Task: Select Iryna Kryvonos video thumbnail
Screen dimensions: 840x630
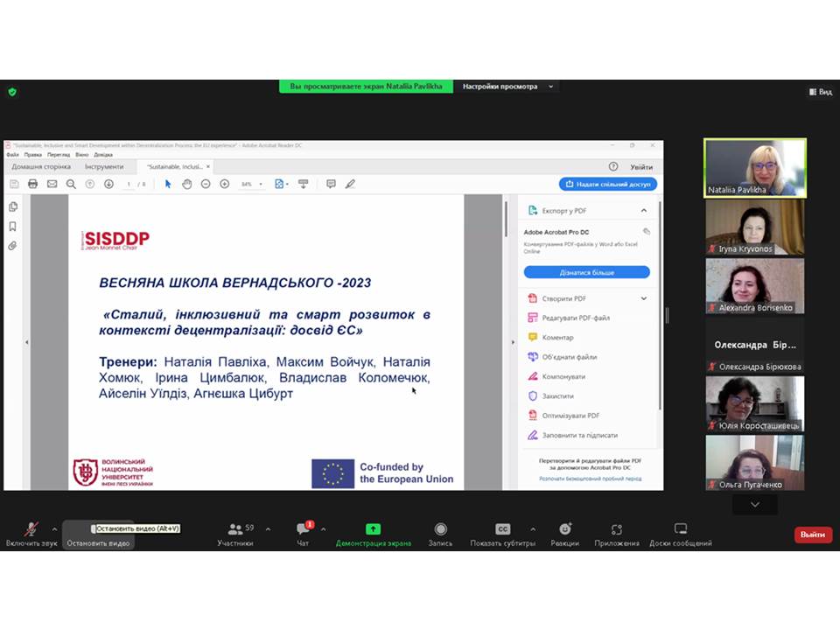Action: pos(755,227)
